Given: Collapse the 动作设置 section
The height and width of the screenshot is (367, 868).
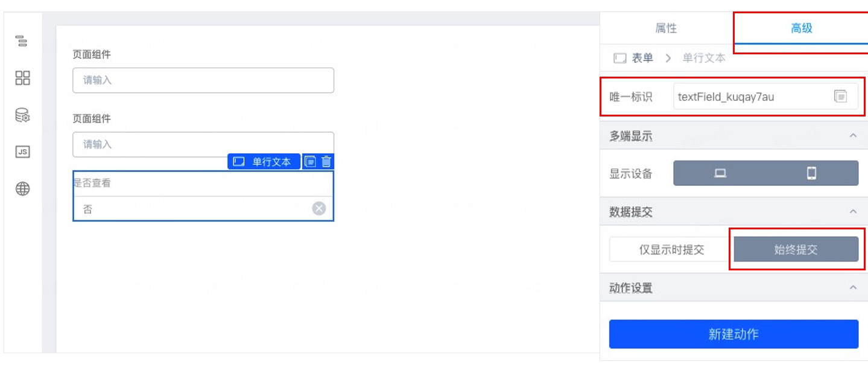Looking at the screenshot, I should (x=853, y=287).
